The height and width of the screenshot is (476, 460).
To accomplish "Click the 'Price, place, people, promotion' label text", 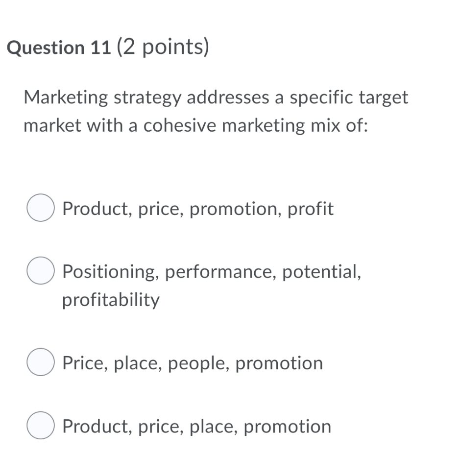I will (x=192, y=363).
